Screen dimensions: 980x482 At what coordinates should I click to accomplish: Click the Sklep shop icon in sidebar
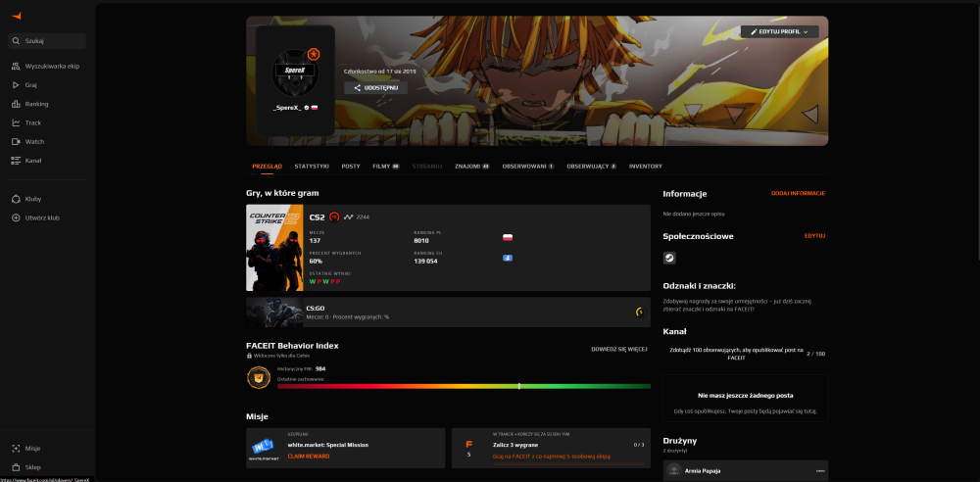point(17,467)
